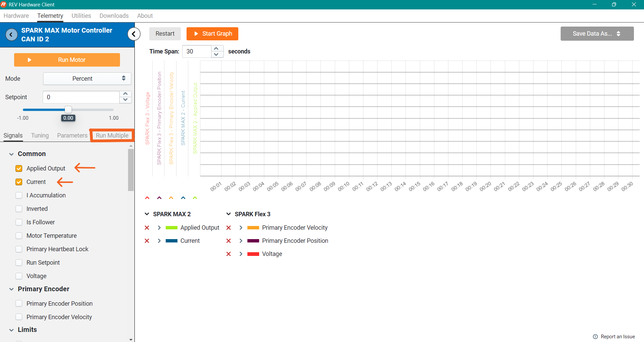644x342 pixels.
Task: Click the back arrow beside SPARK MAX title
Action: [11, 35]
